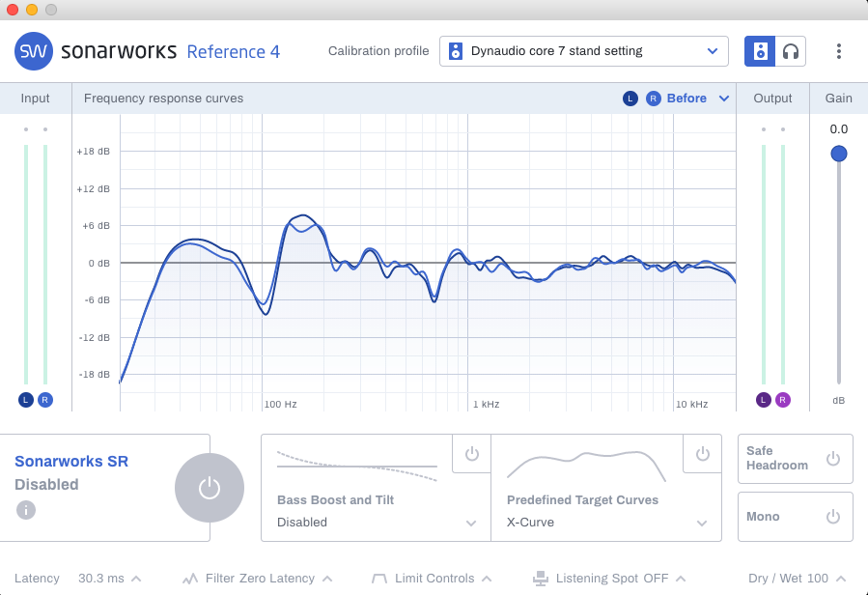Click the output right channel R badge

click(782, 400)
